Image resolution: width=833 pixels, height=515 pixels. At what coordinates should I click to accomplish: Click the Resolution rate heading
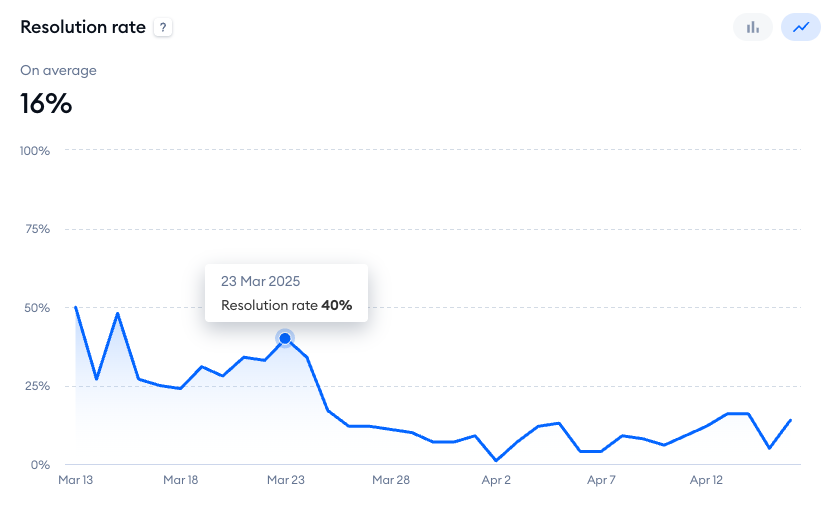tap(83, 28)
